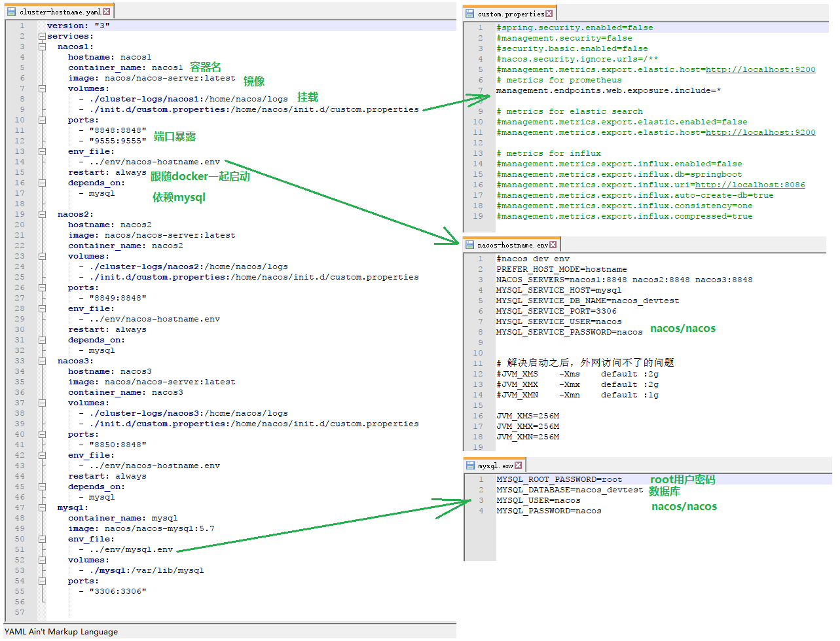
Task: Open localhost:9200 link on line 11
Action: [761, 132]
